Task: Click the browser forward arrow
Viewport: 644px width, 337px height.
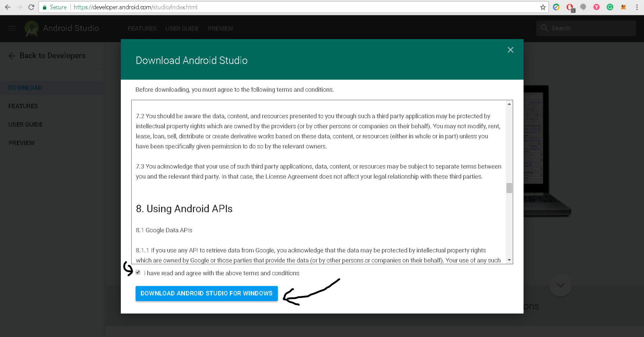Action: click(x=19, y=7)
